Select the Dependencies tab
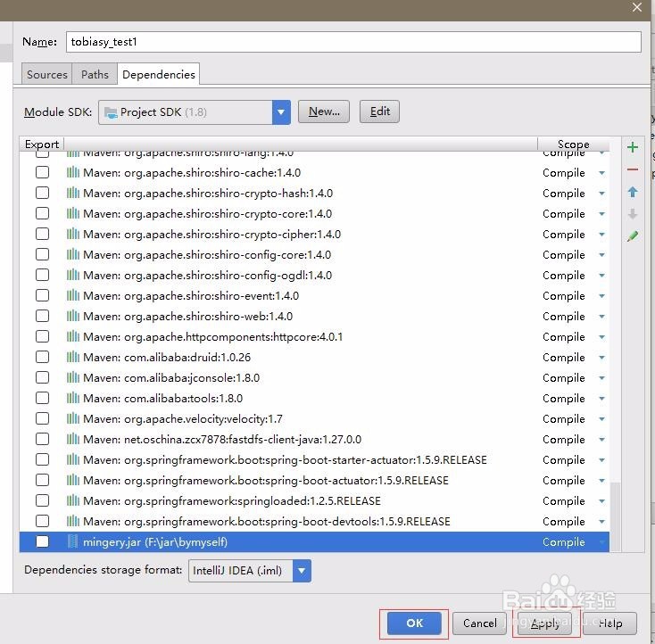Viewport: 655px width, 644px height. coord(158,74)
